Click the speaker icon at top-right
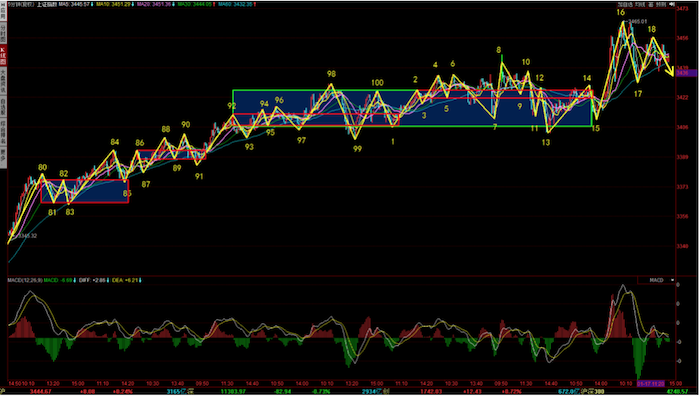 [x=672, y=4]
